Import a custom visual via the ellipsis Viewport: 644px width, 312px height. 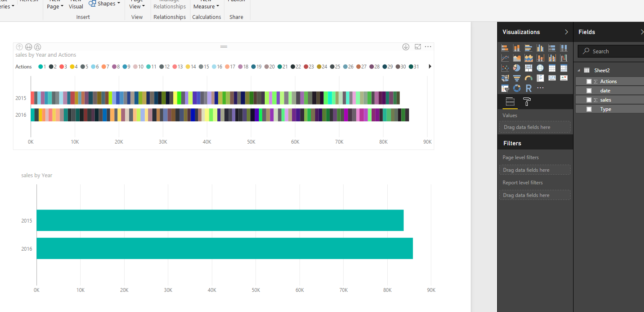(540, 88)
